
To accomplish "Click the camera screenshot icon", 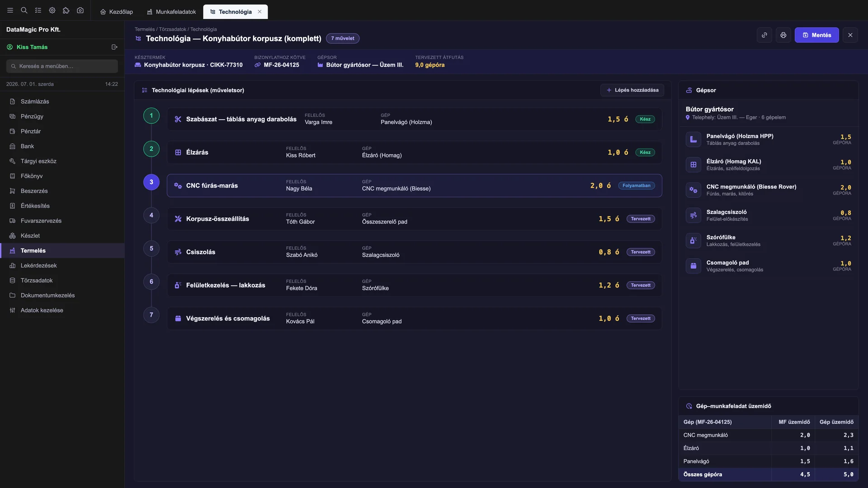I will tap(80, 10).
